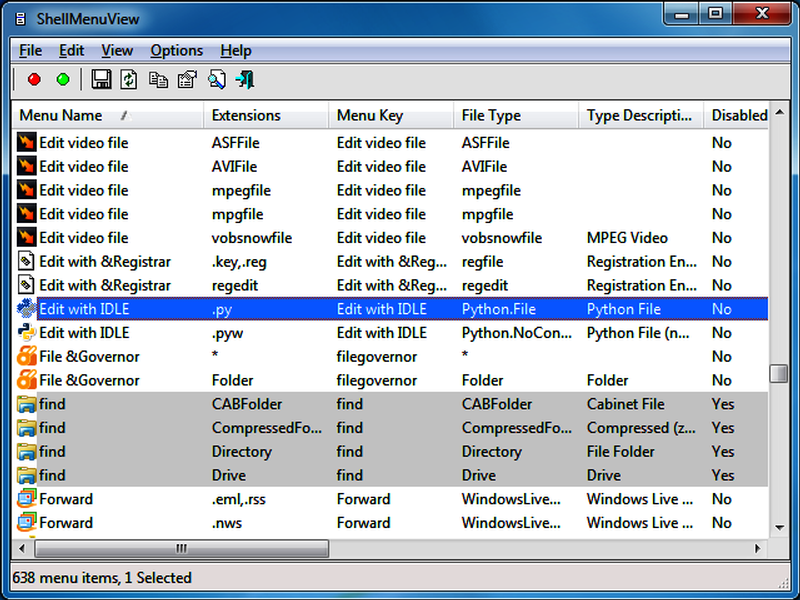The height and width of the screenshot is (600, 800).
Task: Select the Edit with IDLE .pyw row
Action: pos(84,333)
